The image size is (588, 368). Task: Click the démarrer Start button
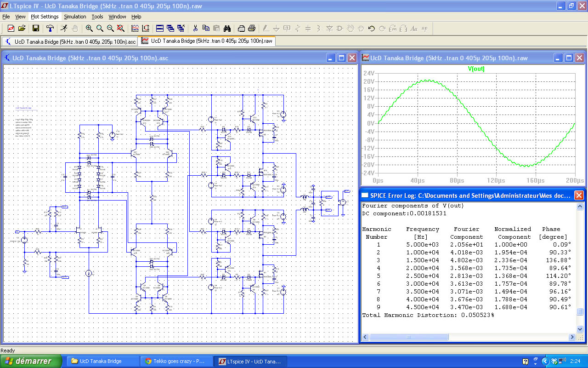(x=31, y=361)
